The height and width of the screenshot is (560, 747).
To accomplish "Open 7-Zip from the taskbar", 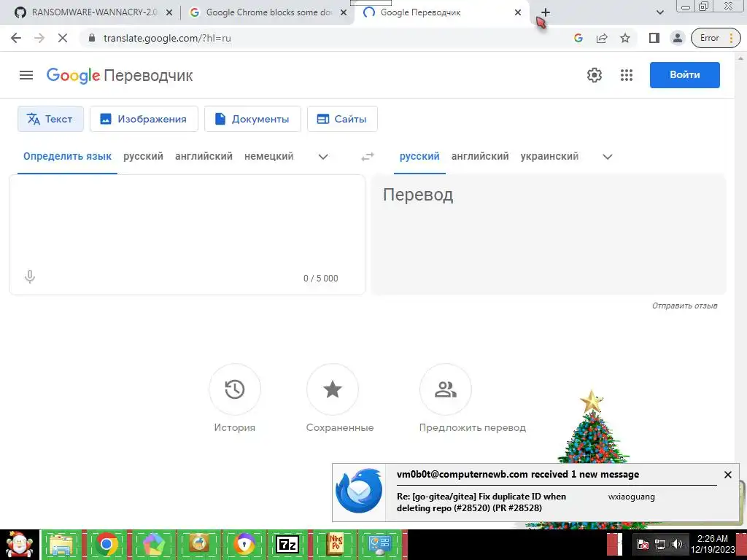I will (287, 545).
